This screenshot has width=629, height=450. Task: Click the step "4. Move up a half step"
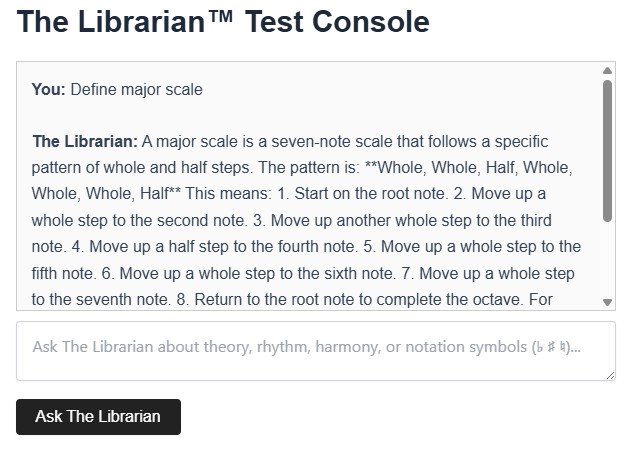click(222, 246)
